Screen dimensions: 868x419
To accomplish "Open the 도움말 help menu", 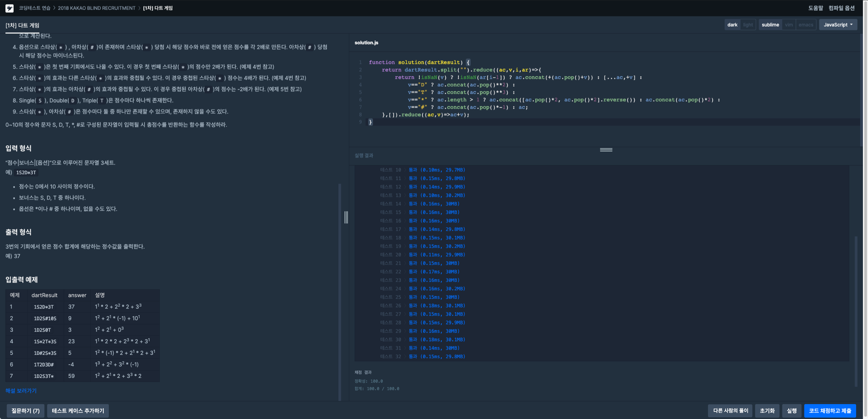I will [x=815, y=8].
